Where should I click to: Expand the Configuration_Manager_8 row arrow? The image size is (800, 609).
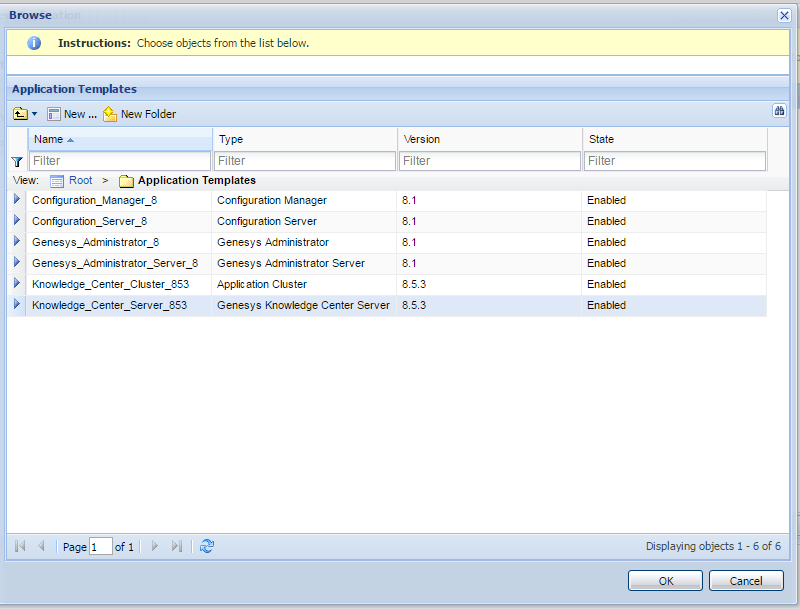tap(16, 200)
